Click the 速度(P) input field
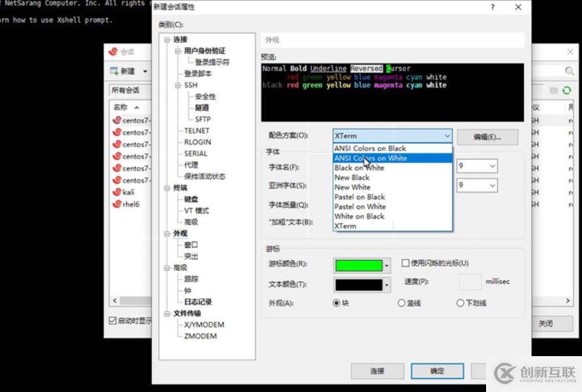The width and height of the screenshot is (582, 392). pyautogui.click(x=472, y=282)
